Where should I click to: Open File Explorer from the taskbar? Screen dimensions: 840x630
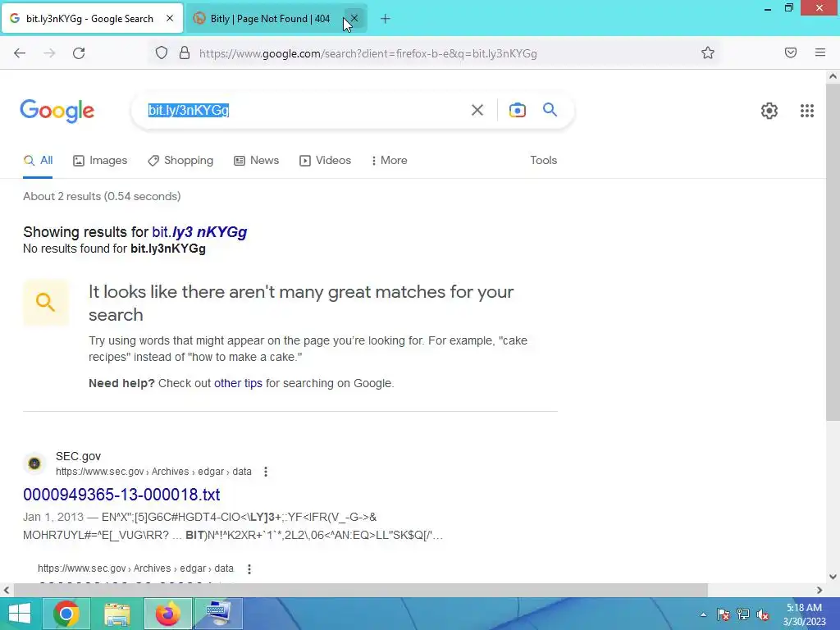pyautogui.click(x=116, y=614)
